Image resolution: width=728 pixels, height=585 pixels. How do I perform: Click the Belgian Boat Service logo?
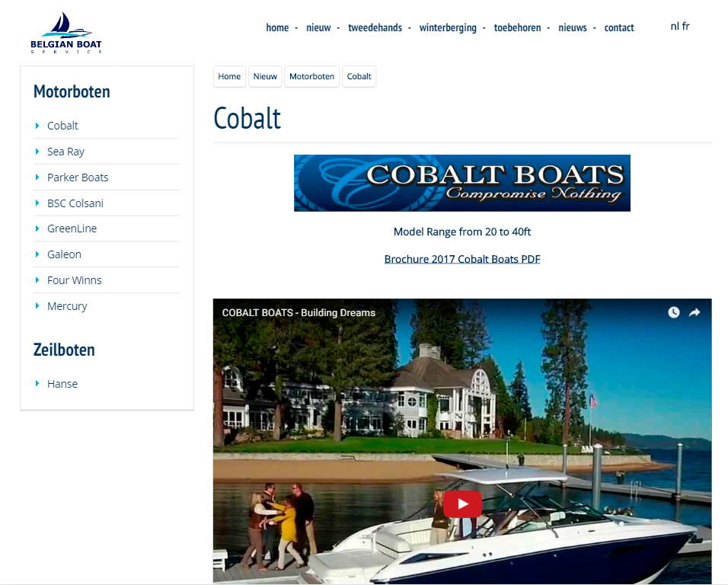point(66,33)
